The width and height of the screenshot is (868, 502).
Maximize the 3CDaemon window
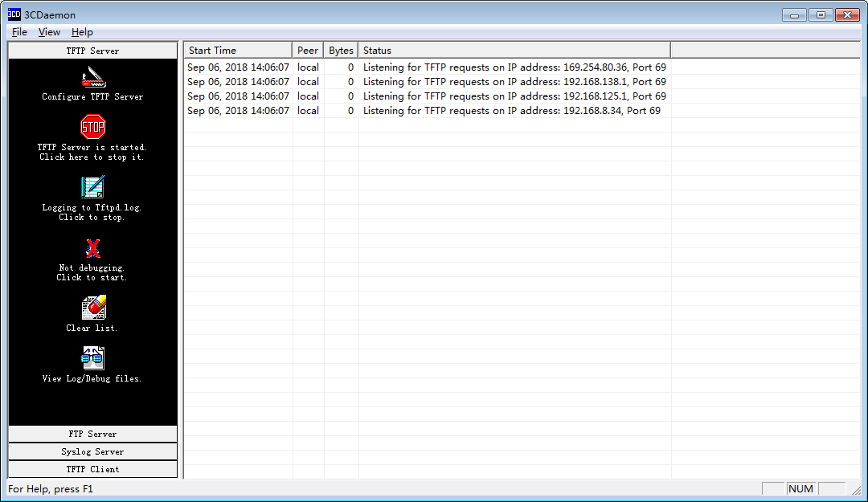click(x=821, y=15)
